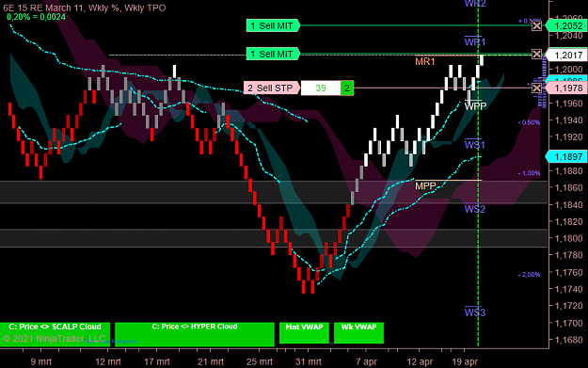Click the 0,20% = 0,0024 text

coord(36,17)
